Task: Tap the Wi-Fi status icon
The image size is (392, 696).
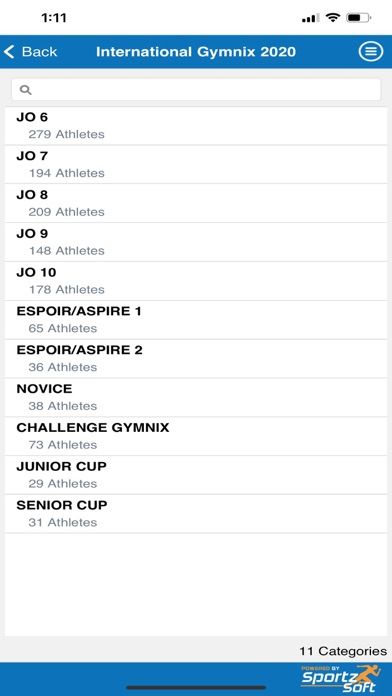Action: 332,18
